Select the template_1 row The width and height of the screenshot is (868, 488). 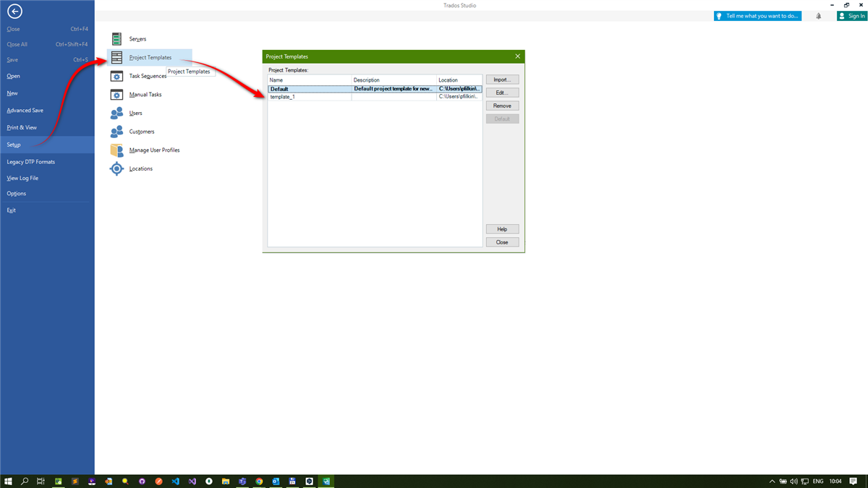point(375,96)
